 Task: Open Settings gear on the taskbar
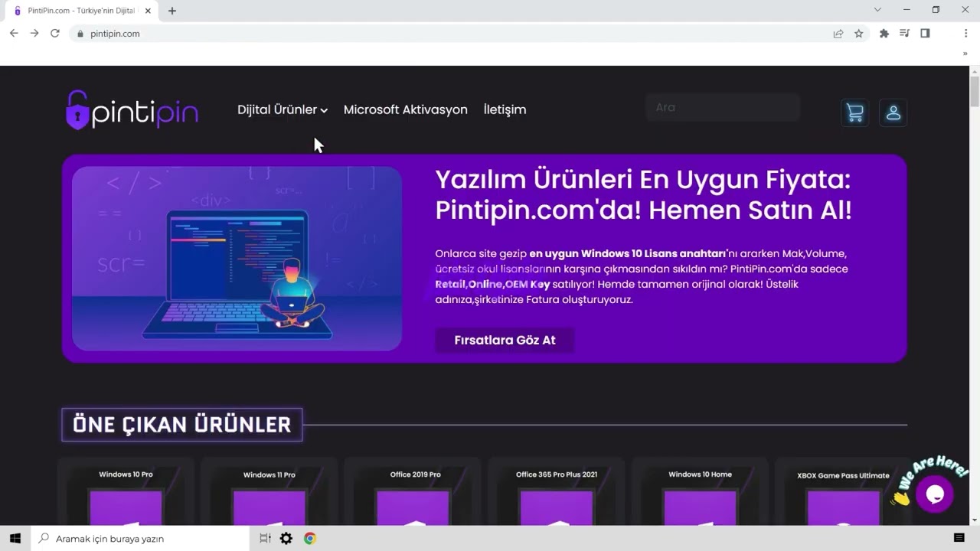pos(286,538)
